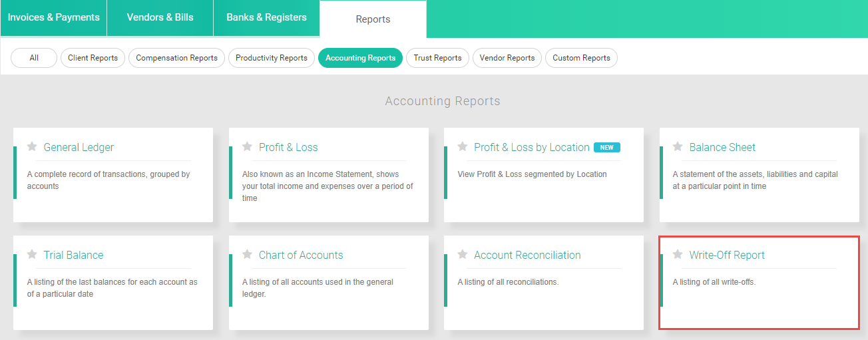This screenshot has width=868, height=340.
Task: Star the Profit & Loss report
Action: click(x=247, y=146)
